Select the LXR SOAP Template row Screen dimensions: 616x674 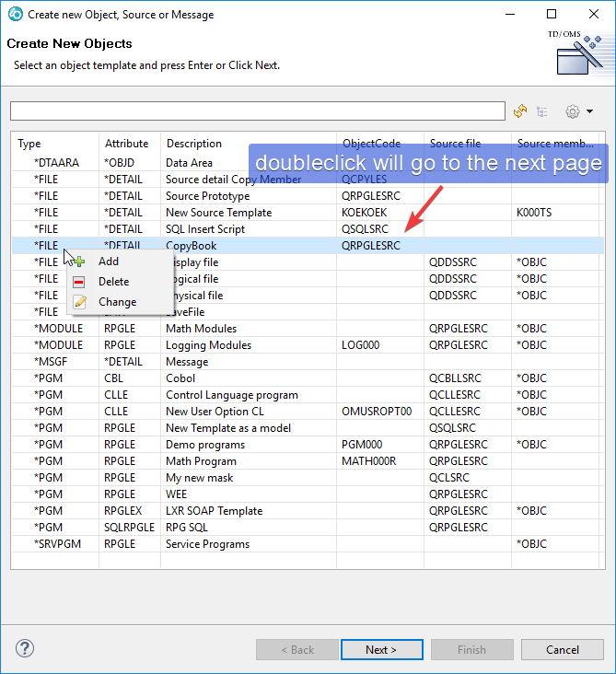click(214, 511)
